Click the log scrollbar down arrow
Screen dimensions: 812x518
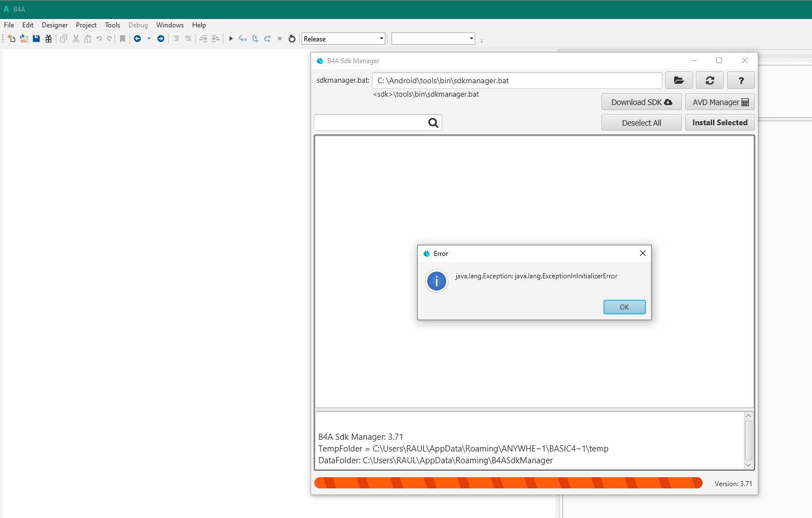click(x=748, y=465)
